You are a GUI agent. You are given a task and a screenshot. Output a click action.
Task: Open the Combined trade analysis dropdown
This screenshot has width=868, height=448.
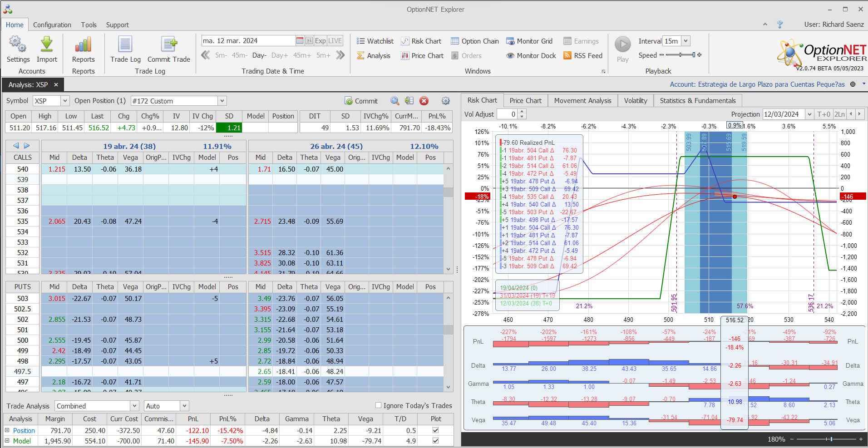coord(134,406)
